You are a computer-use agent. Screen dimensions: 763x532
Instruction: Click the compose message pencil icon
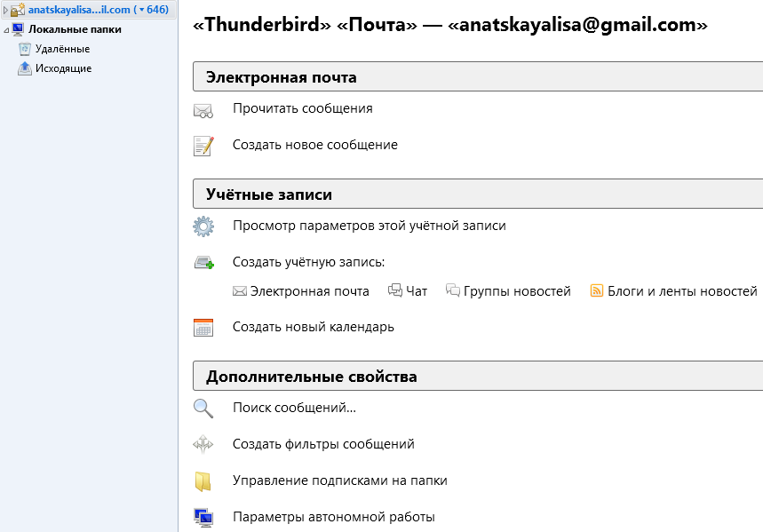pyautogui.click(x=203, y=146)
